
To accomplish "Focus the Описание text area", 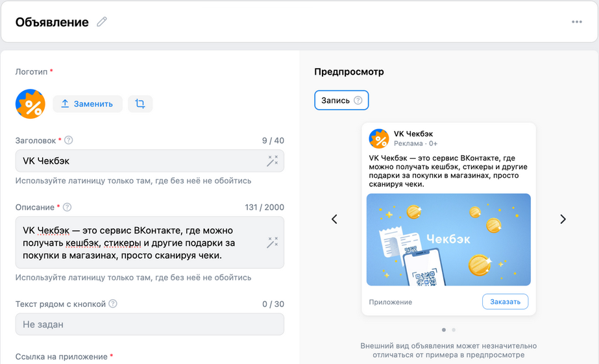I will tap(150, 243).
